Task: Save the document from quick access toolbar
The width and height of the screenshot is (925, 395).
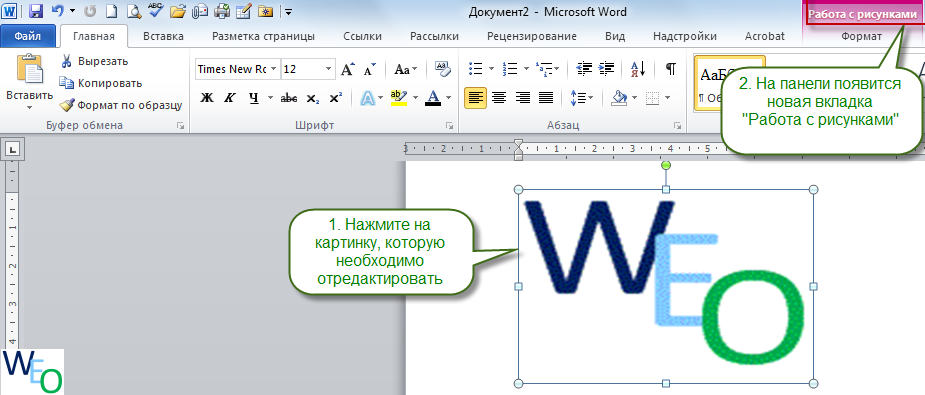Action: [35, 11]
